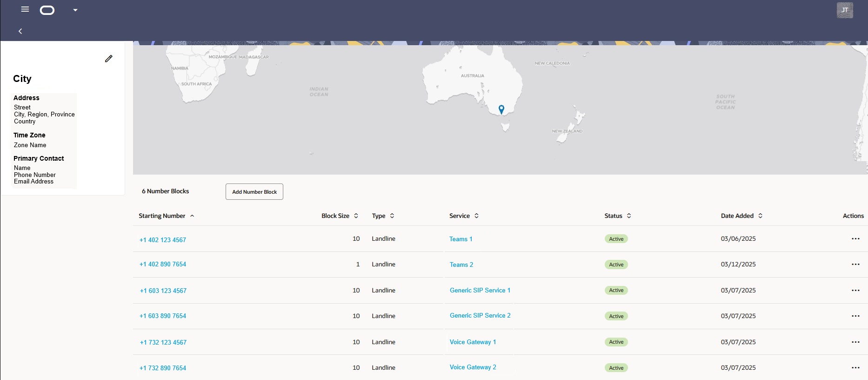Image resolution: width=868 pixels, height=380 pixels.
Task: Sort table by the Status arrows
Action: [x=629, y=216]
